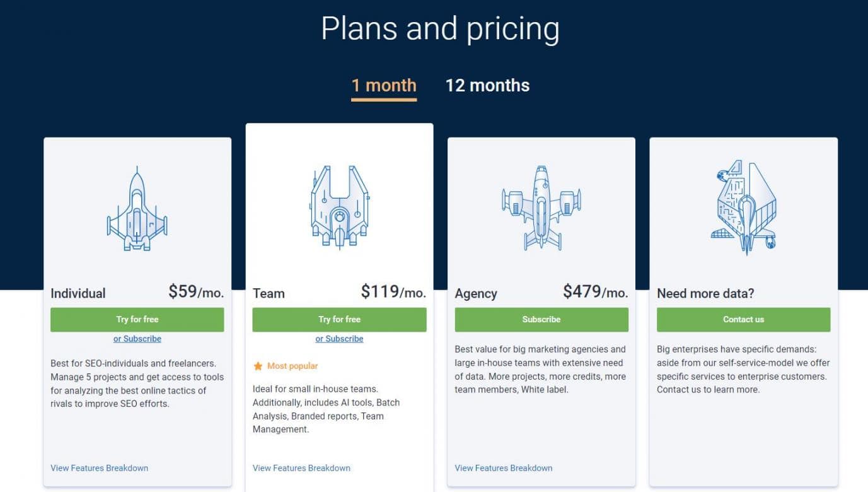868x492 pixels.
Task: Expand View Features Breakdown for Team plan
Action: pyautogui.click(x=301, y=468)
